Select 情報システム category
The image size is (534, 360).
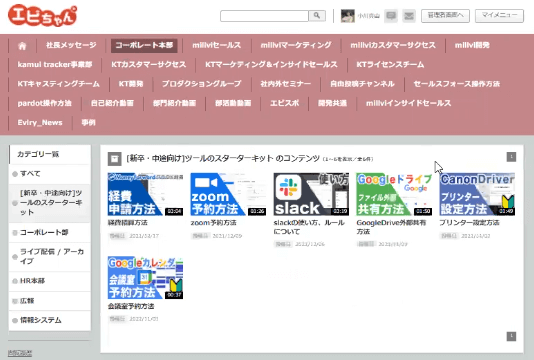[x=50, y=320]
